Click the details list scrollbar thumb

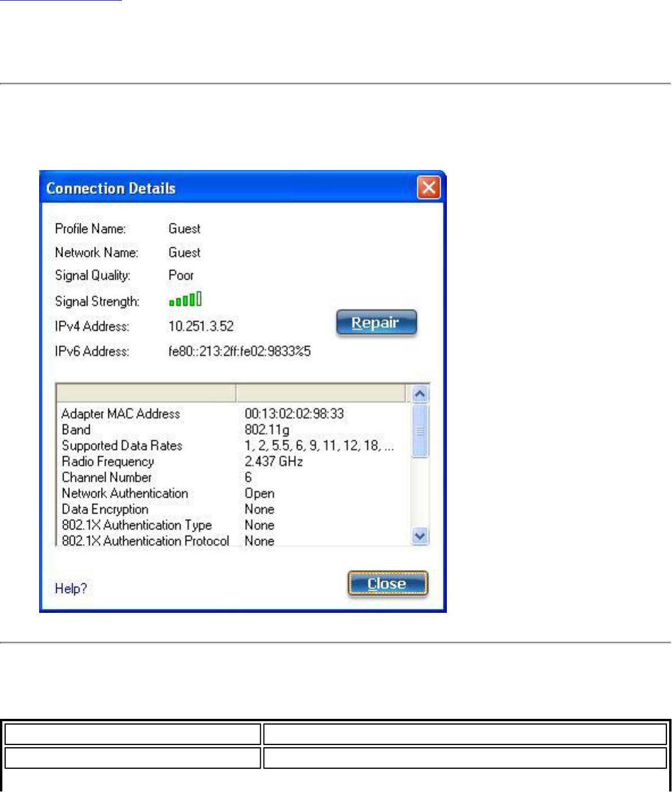(x=420, y=430)
